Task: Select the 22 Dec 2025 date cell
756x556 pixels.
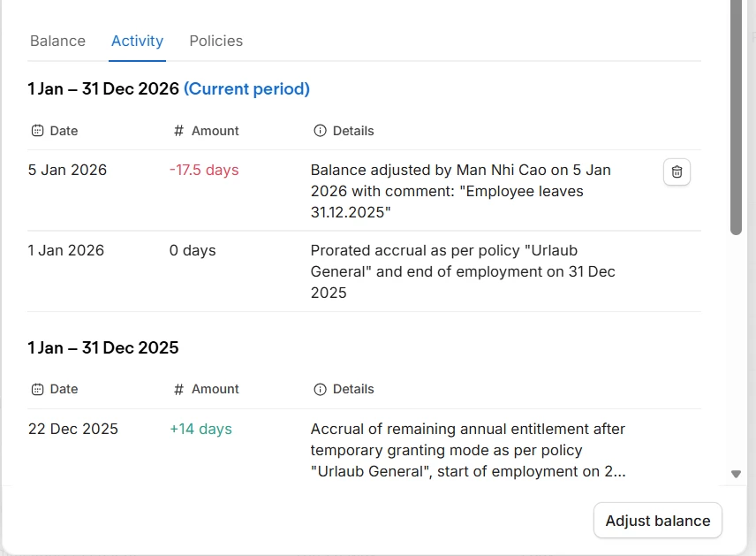Action: [x=72, y=429]
